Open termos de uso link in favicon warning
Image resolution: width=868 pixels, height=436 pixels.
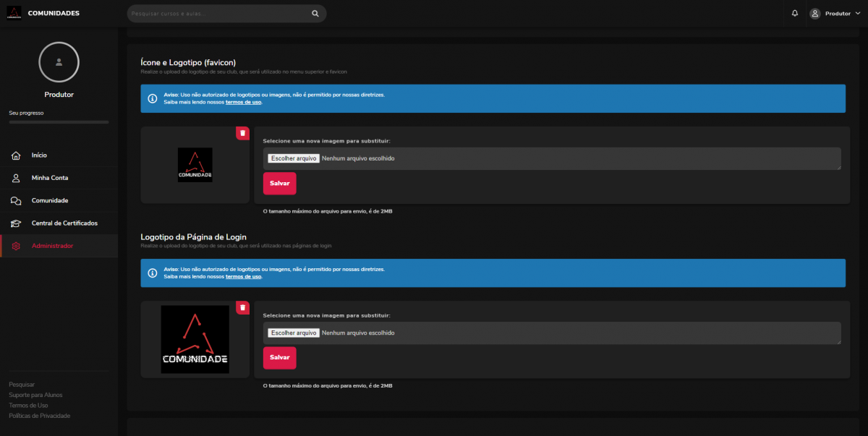click(243, 102)
